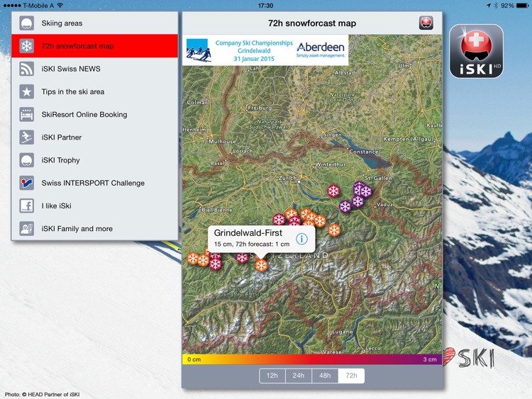Open the Aberdeen Company Ski Championships banner
This screenshot has width=532, height=399.
tap(265, 50)
